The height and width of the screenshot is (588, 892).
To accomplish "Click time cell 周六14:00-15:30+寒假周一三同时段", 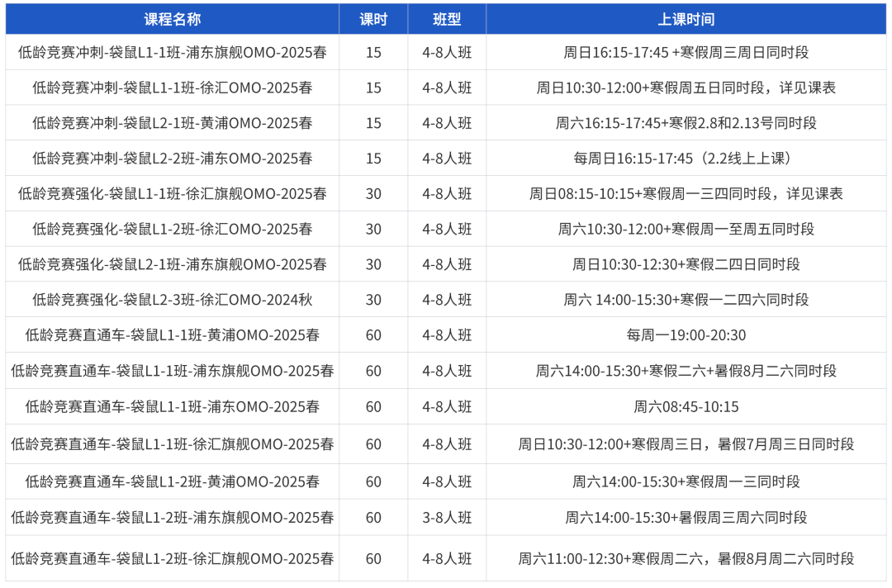I will (x=686, y=481).
